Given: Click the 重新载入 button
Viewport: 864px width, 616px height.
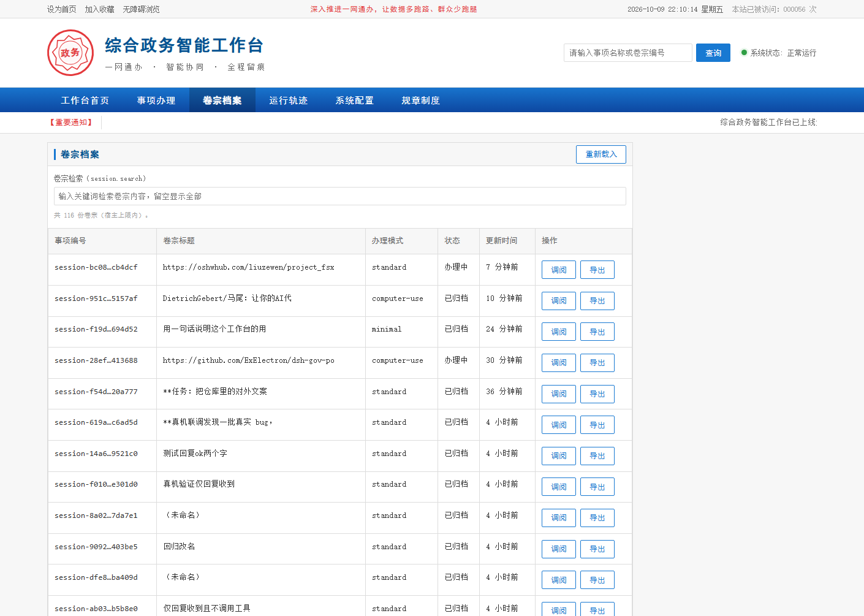Looking at the screenshot, I should pyautogui.click(x=601, y=154).
